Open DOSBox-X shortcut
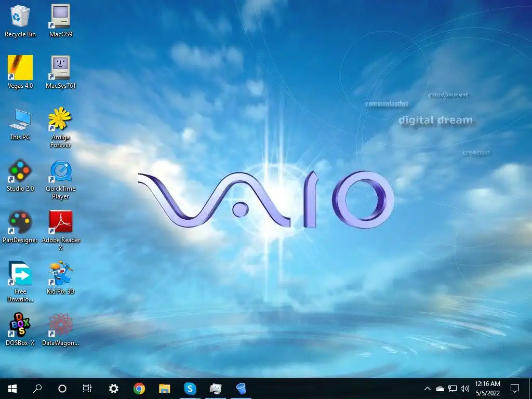This screenshot has width=532, height=399. [20, 329]
